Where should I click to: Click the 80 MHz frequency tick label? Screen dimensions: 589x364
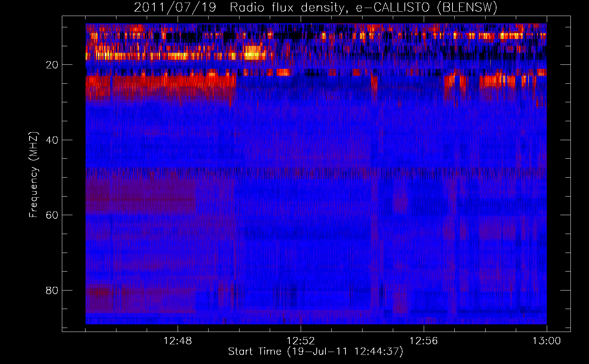tap(52, 290)
